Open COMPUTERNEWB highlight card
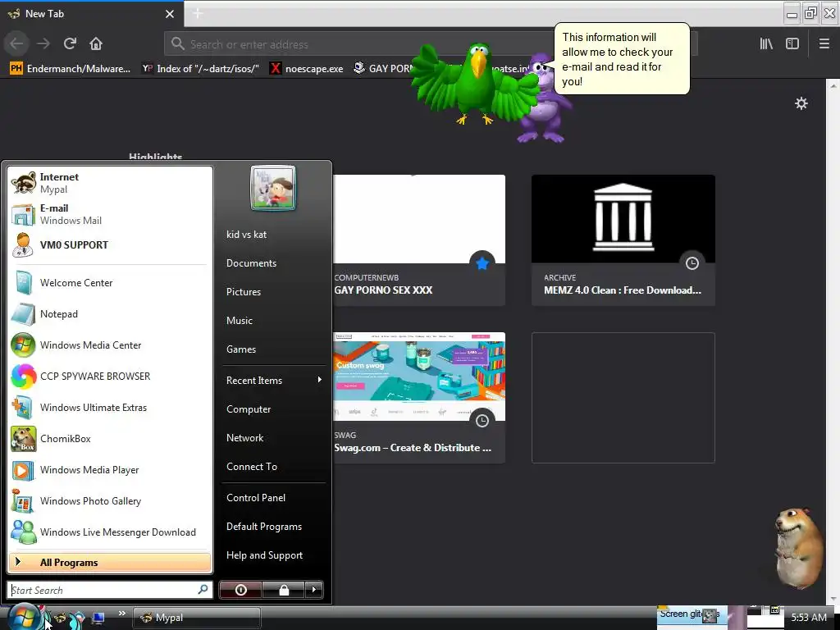840x630 pixels. (419, 240)
